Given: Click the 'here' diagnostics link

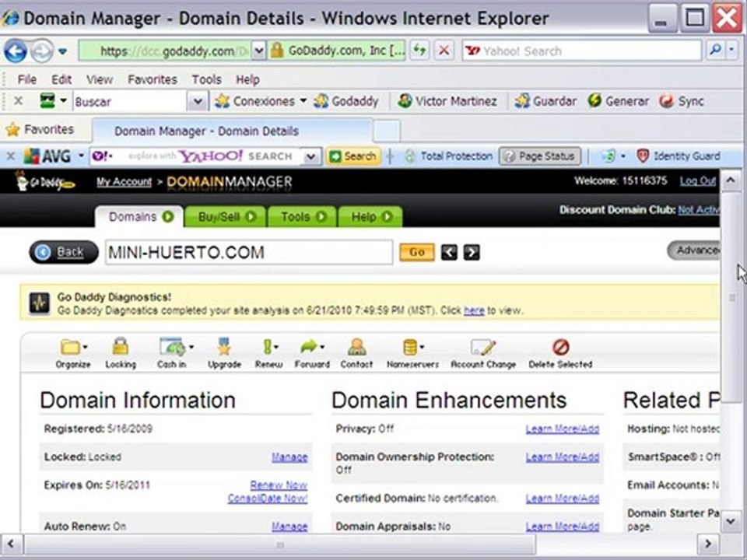Looking at the screenshot, I should click(x=474, y=310).
